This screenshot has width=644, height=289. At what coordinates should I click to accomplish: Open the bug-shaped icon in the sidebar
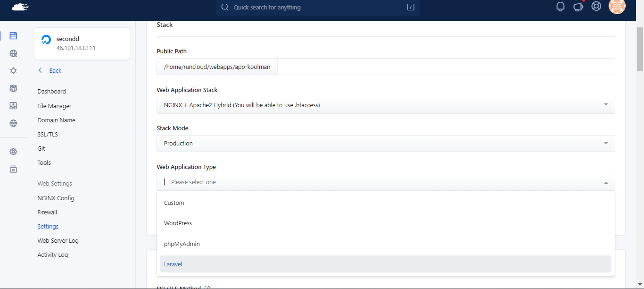click(13, 71)
